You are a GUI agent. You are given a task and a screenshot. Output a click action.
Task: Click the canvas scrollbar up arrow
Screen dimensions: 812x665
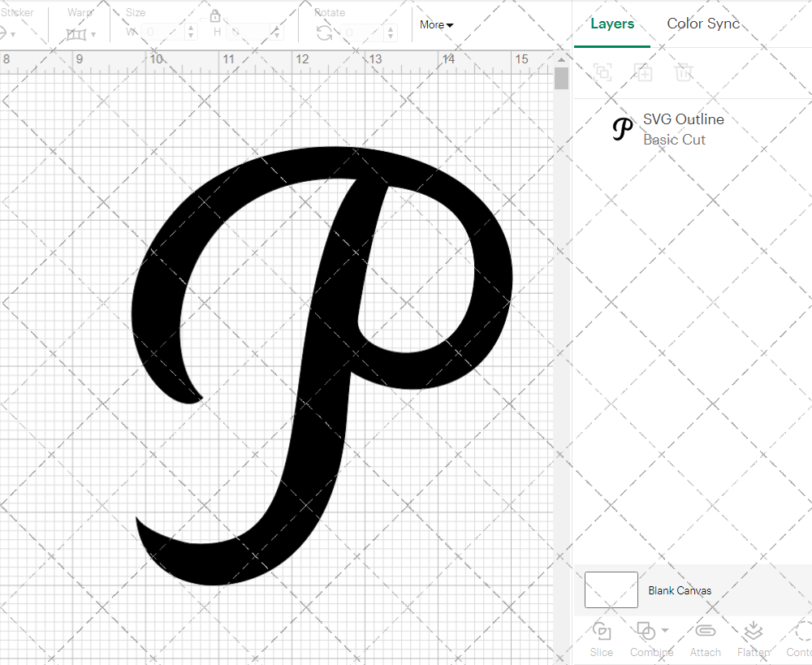(561, 59)
